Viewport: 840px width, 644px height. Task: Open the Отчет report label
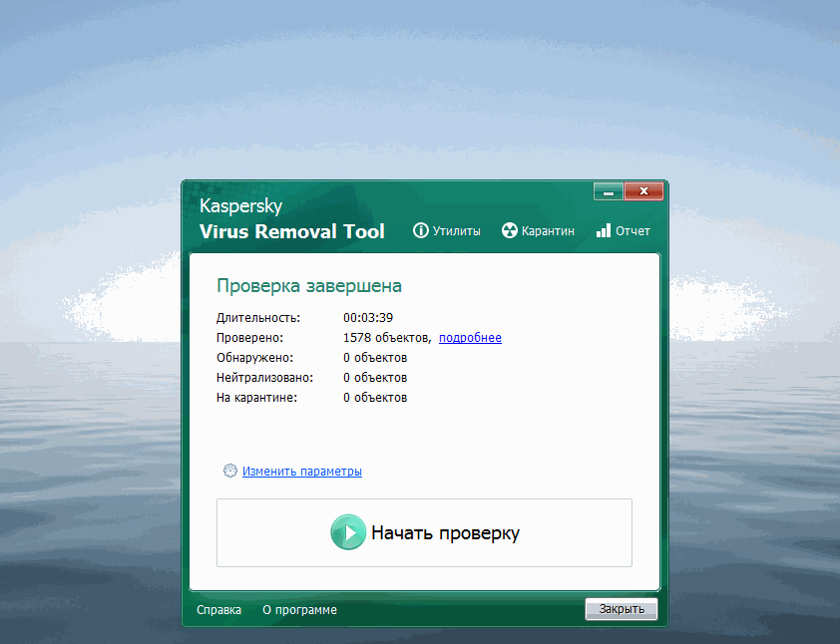tap(632, 231)
